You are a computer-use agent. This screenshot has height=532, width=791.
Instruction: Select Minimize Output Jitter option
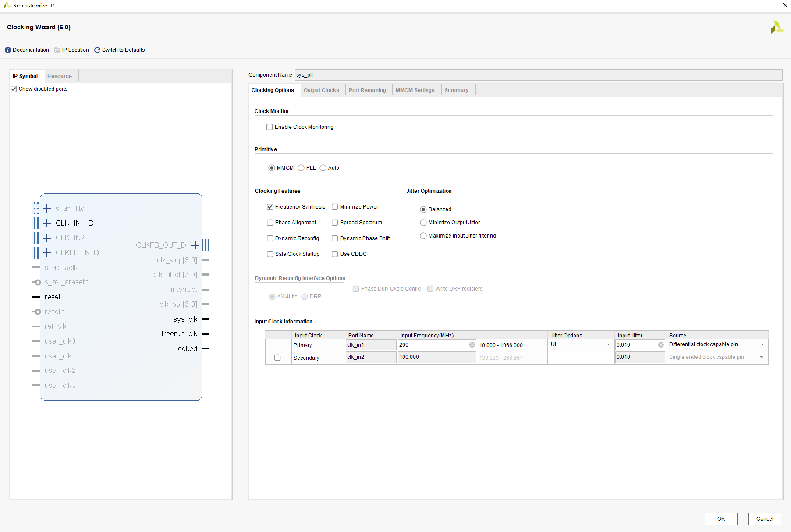click(x=423, y=223)
